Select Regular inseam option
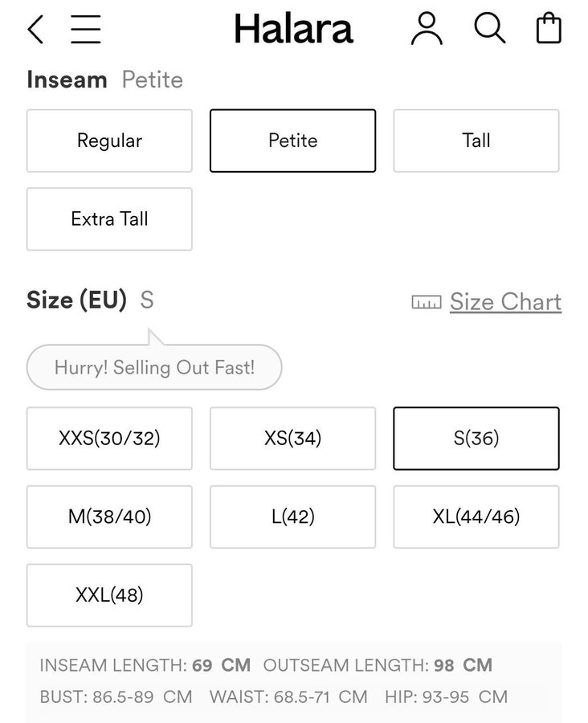 tap(109, 141)
